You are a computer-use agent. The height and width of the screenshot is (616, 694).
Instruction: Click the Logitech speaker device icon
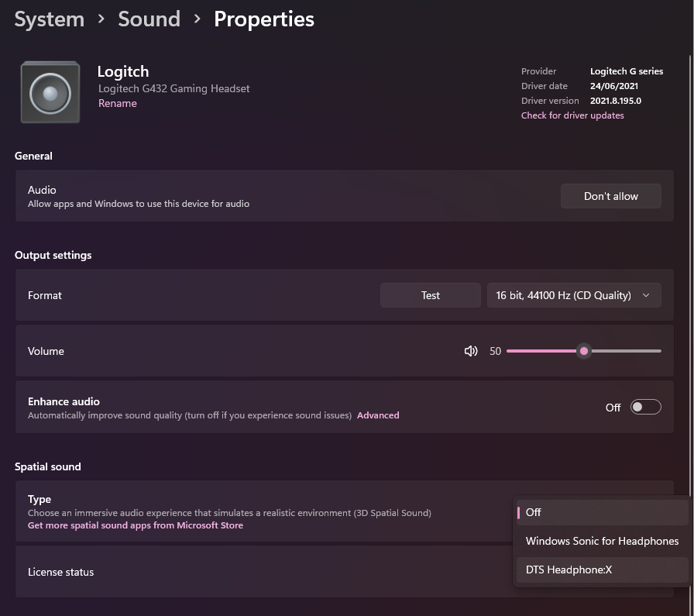[50, 92]
